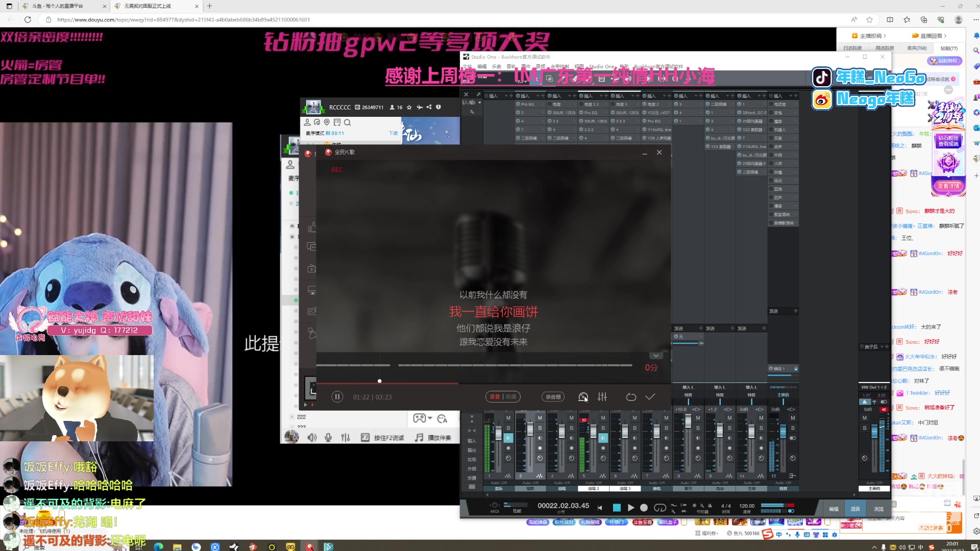The height and width of the screenshot is (551, 980).
Task: Open channel 4 说唱 automation icon
Action: (571, 476)
